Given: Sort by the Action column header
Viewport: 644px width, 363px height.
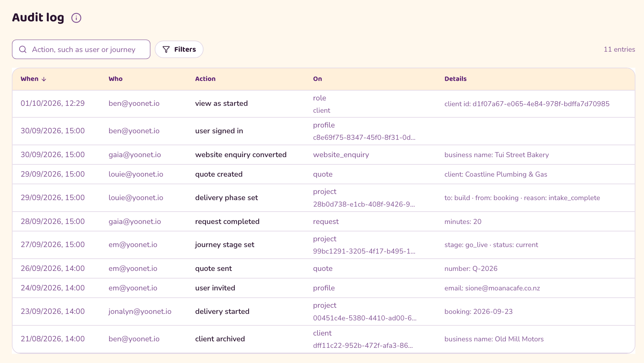Looking at the screenshot, I should [x=205, y=79].
